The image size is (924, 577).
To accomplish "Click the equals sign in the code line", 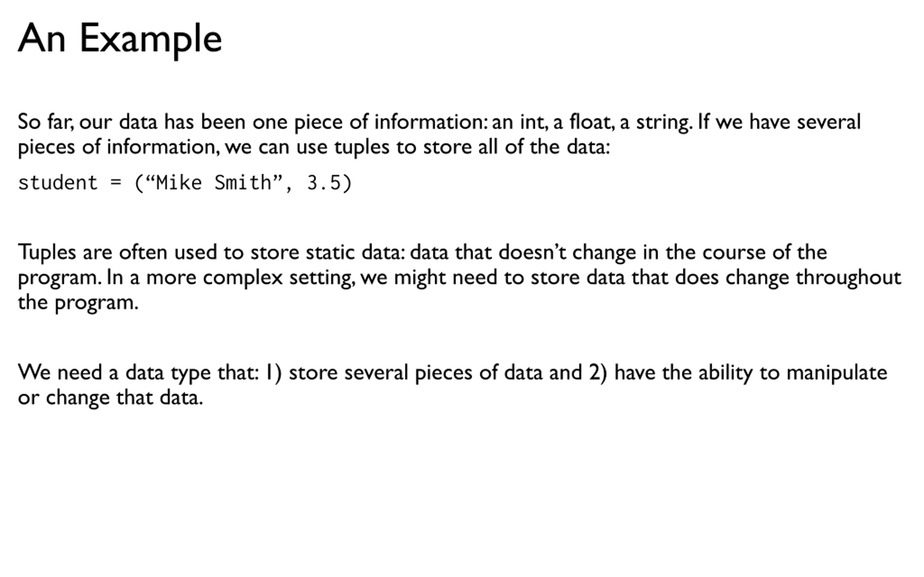I will coord(116,182).
